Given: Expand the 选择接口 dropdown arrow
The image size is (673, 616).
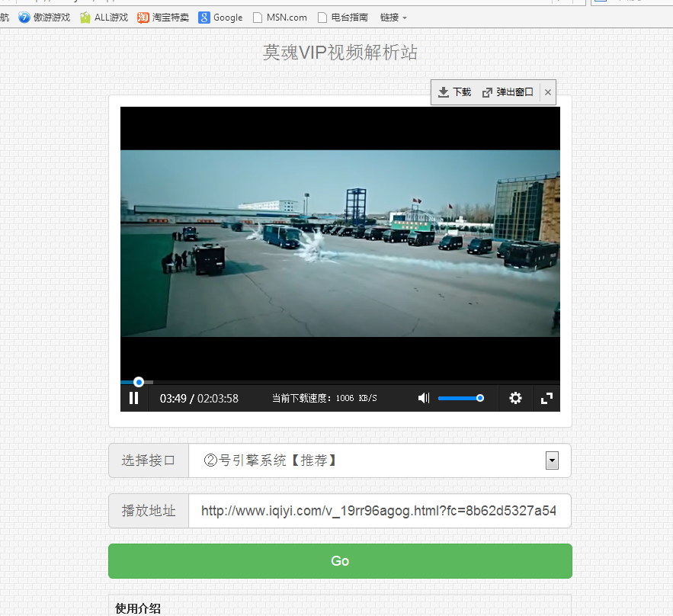Looking at the screenshot, I should coord(552,460).
